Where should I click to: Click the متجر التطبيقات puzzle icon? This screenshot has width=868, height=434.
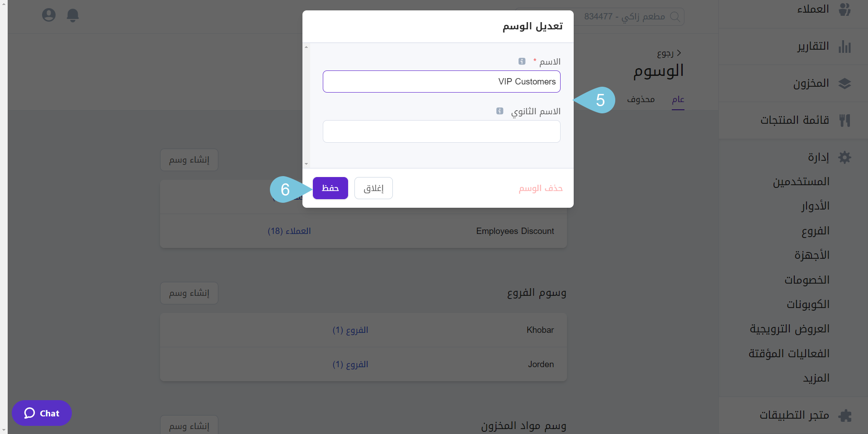click(844, 415)
